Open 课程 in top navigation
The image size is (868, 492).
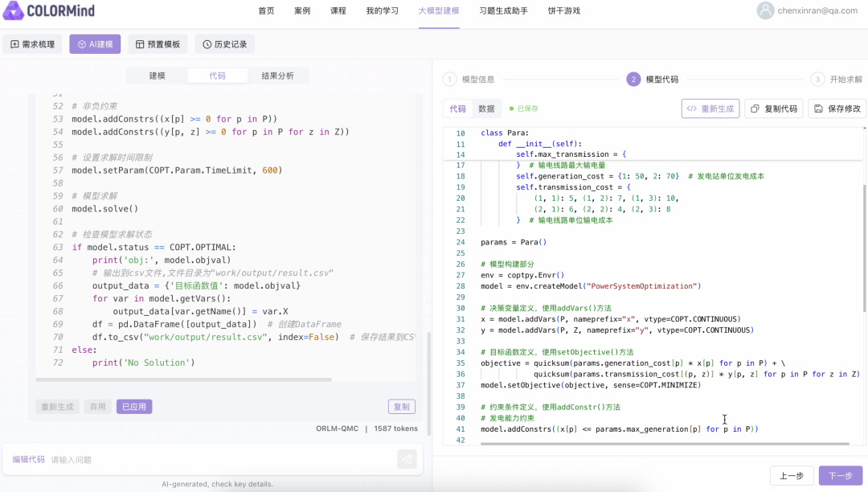pos(338,10)
